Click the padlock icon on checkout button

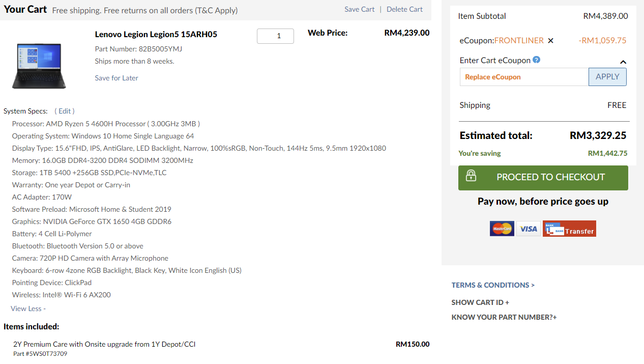[471, 176]
